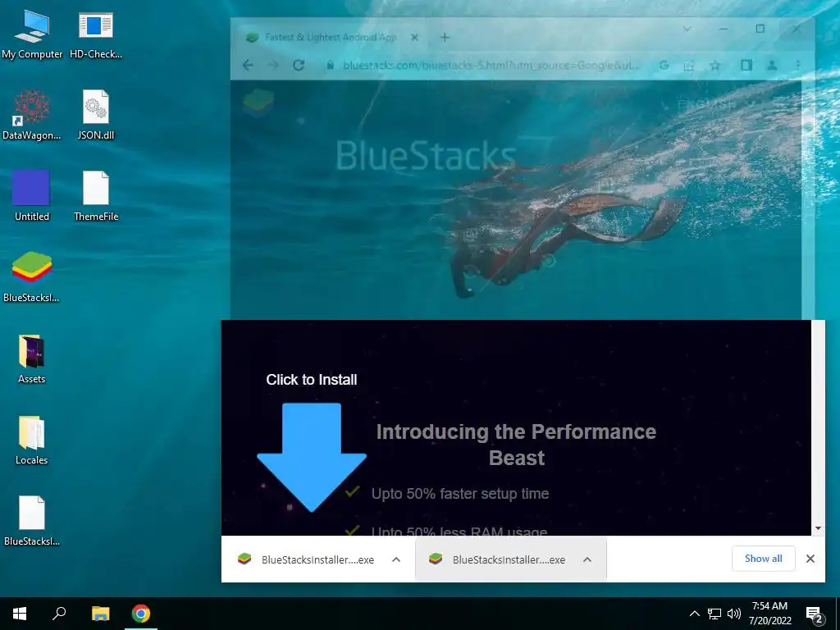840x630 pixels.
Task: Click the page scrollbar down arrow
Action: click(818, 528)
